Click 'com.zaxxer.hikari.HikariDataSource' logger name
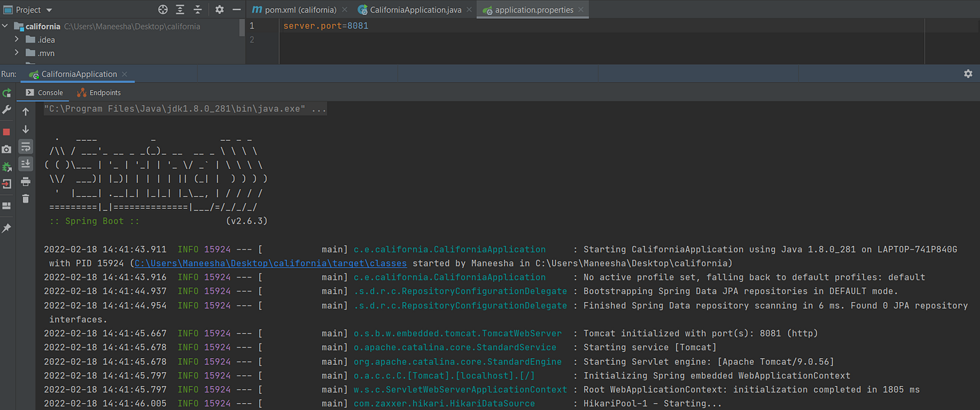Image resolution: width=980 pixels, height=410 pixels. [444, 404]
